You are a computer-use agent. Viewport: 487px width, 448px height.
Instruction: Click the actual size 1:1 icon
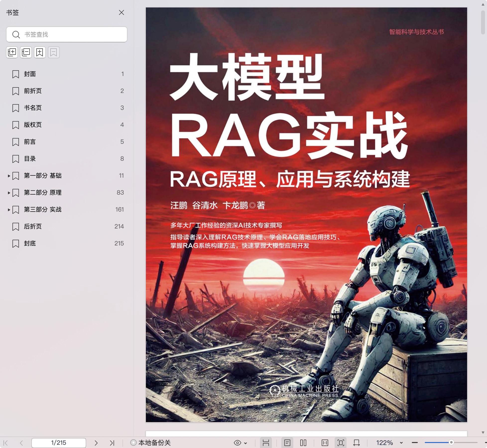tap(325, 443)
